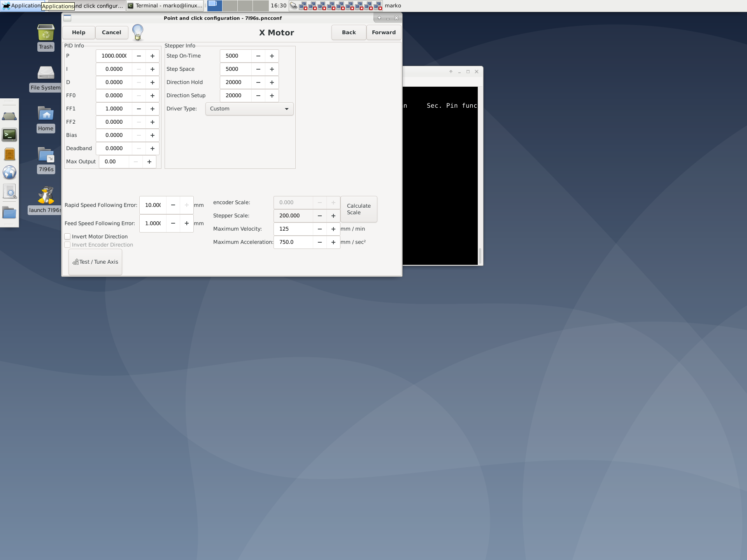Click the scrollbar in the background terminal window
Image resolution: width=747 pixels, height=560 pixels.
pyautogui.click(x=480, y=256)
